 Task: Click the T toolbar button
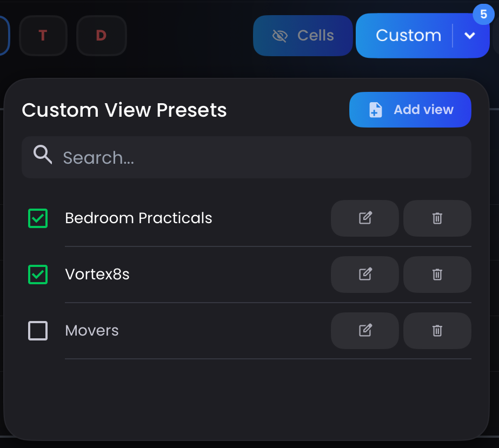[x=43, y=36]
